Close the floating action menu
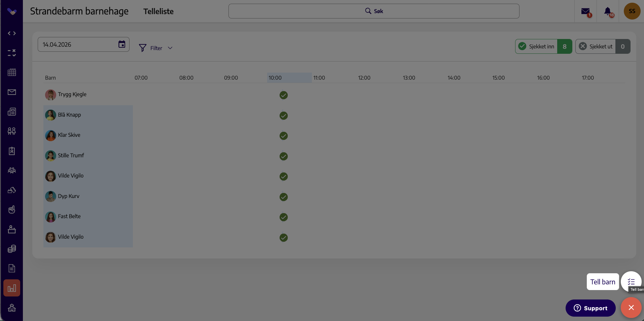This screenshot has width=644, height=321. (631, 308)
